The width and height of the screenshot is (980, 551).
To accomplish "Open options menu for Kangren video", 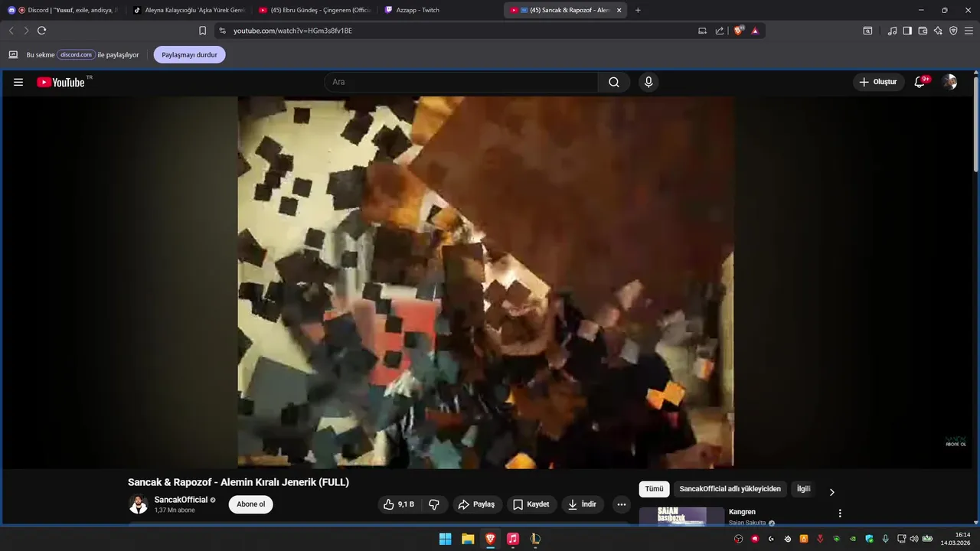I will click(840, 513).
